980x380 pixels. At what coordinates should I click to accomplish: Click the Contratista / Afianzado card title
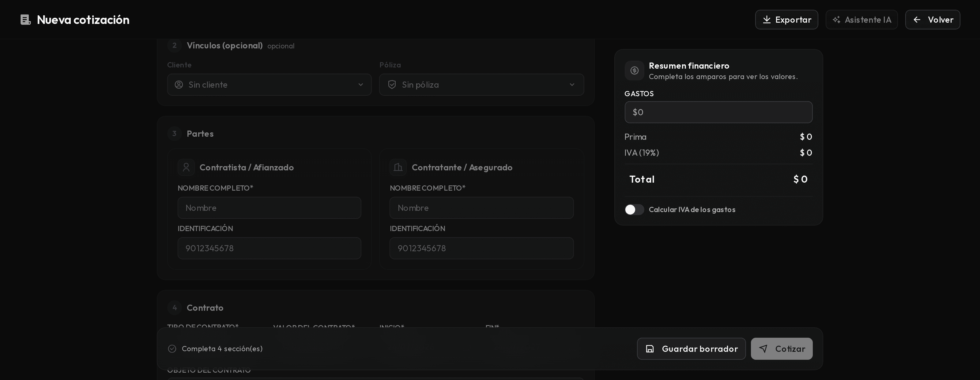[247, 168]
